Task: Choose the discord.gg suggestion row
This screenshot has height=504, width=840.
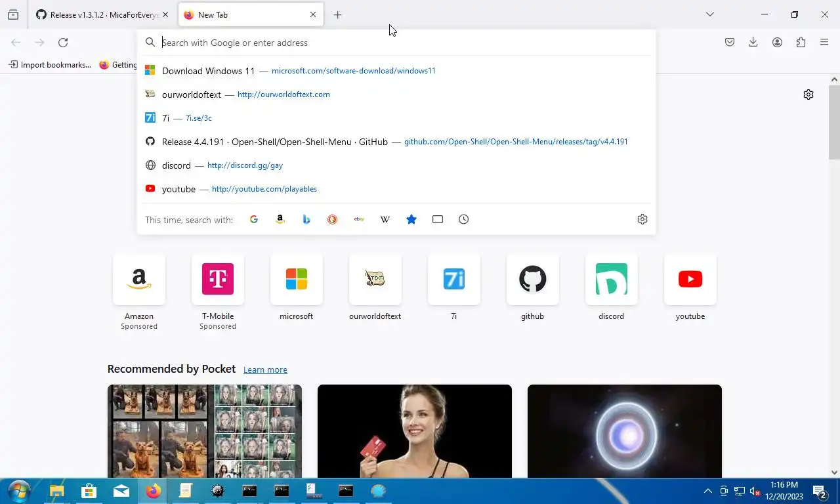Action: coord(396,165)
